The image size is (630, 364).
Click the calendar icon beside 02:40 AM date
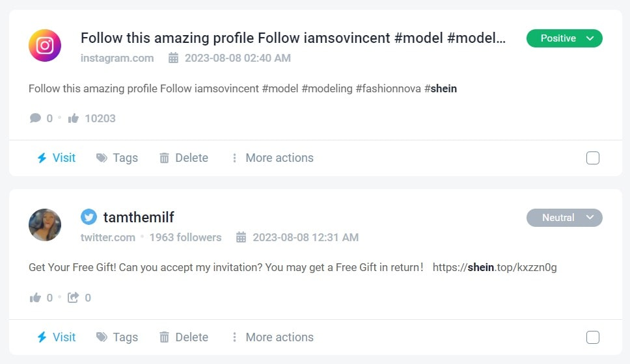[173, 58]
